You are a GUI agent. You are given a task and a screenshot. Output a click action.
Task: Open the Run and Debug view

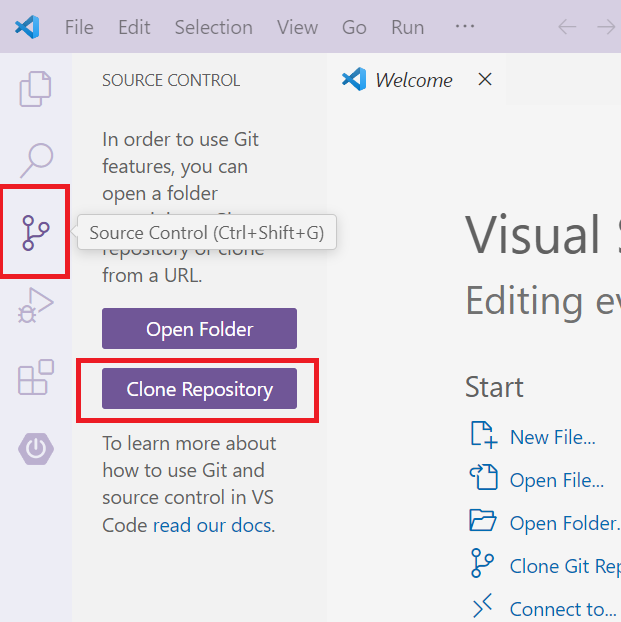35,305
